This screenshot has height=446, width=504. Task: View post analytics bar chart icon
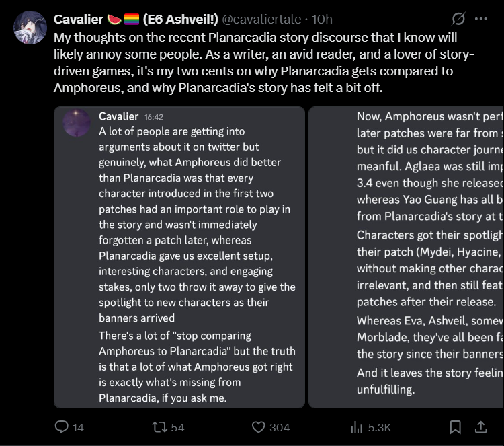point(356,427)
